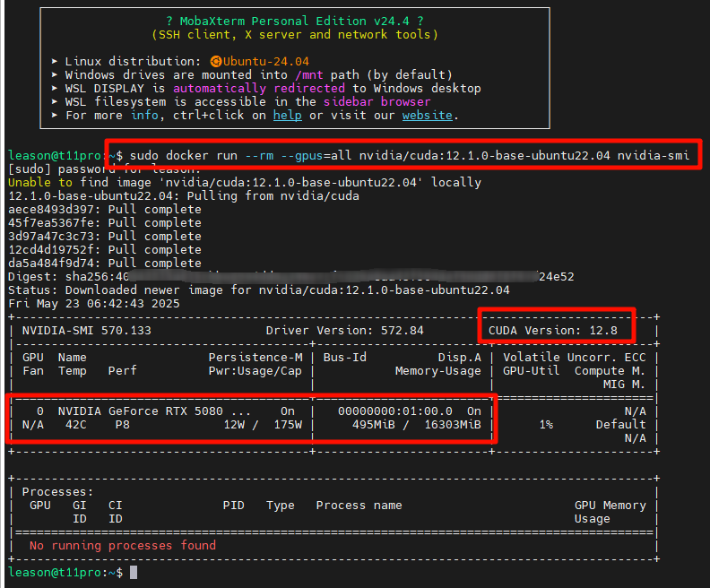Click 'NVIDIA GeForce RTX 5080' GPU name
This screenshot has height=588, width=710.
pyautogui.click(x=141, y=411)
